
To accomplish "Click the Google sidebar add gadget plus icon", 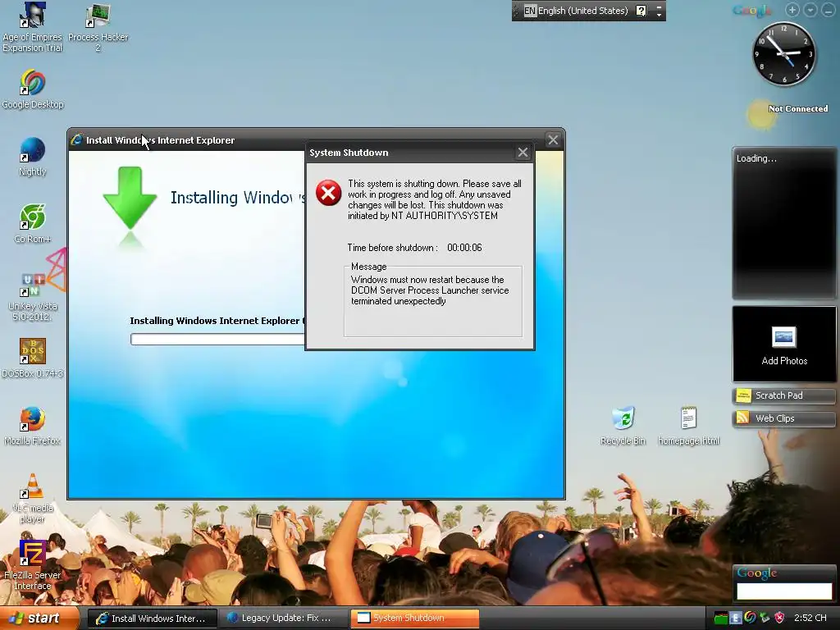I will (x=792, y=10).
